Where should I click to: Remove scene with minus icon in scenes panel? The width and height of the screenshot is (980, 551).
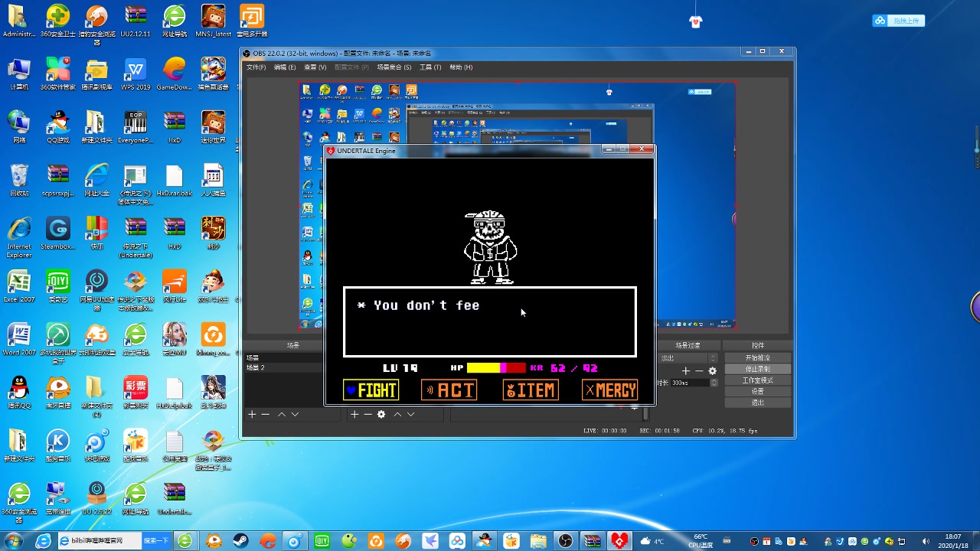(266, 414)
